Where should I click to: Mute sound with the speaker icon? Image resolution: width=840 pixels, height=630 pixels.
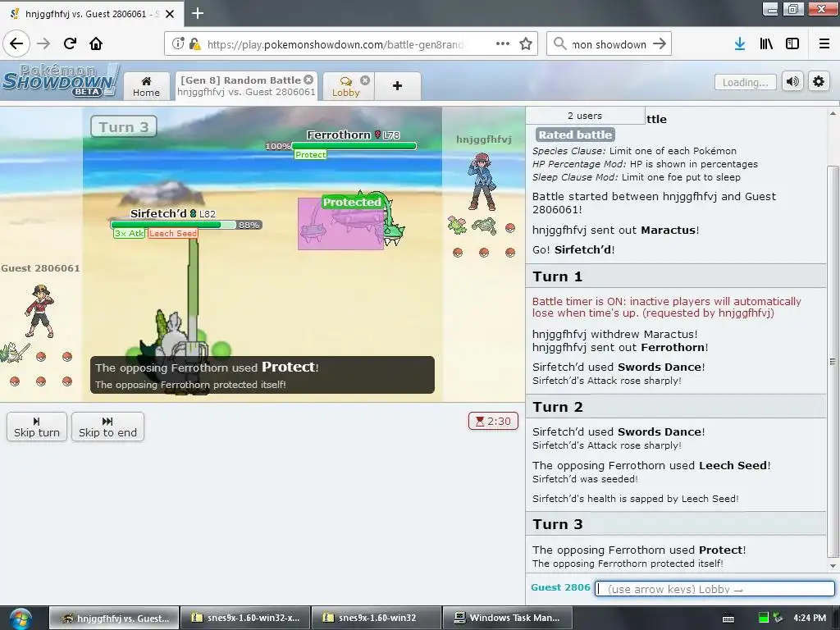tap(792, 81)
